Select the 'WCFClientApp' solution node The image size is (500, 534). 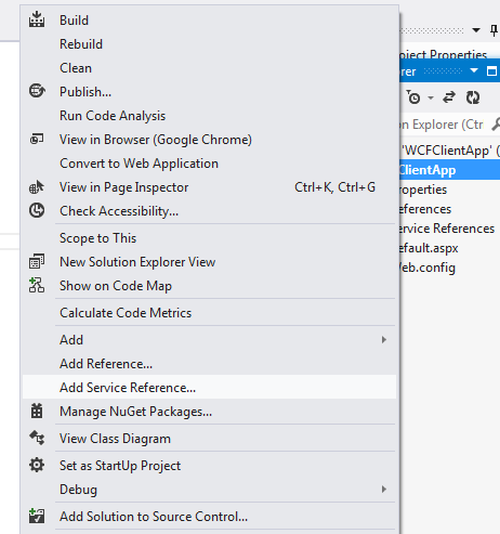450,150
